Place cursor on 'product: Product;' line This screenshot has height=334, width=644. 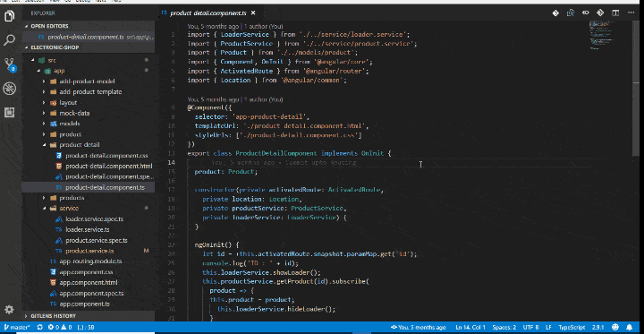pos(226,172)
